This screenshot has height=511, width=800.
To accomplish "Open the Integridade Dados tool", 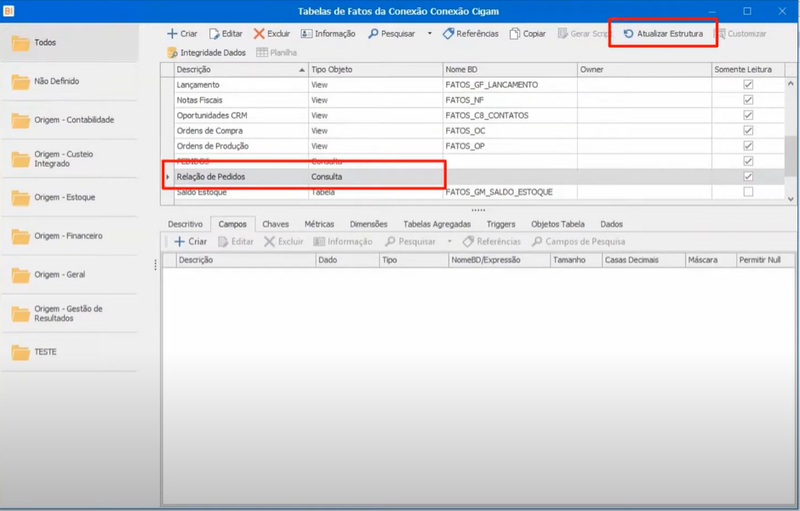I will click(x=207, y=53).
